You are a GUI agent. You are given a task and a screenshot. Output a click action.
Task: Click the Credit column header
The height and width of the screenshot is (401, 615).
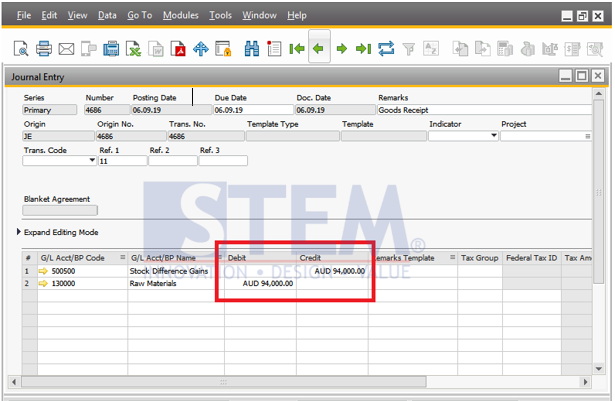[x=332, y=258]
